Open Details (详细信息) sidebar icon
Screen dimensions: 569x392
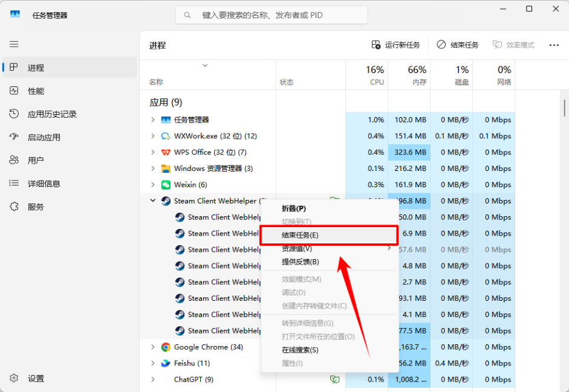pyautogui.click(x=14, y=183)
